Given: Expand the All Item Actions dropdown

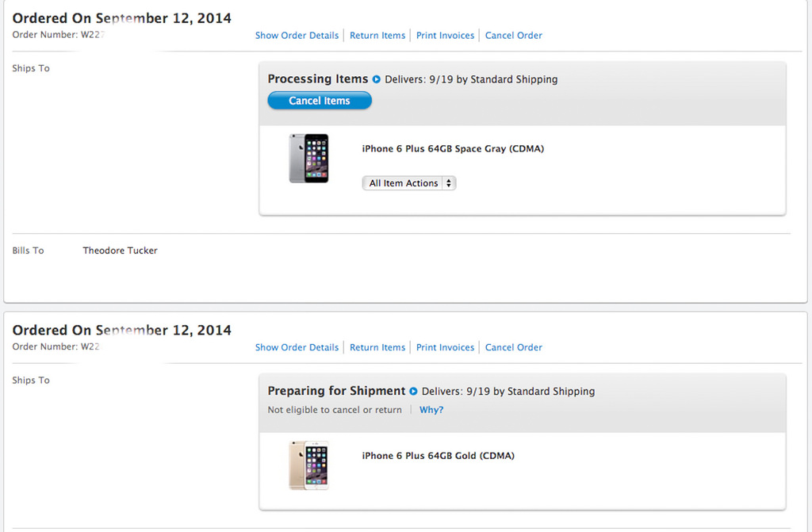Looking at the screenshot, I should [409, 183].
